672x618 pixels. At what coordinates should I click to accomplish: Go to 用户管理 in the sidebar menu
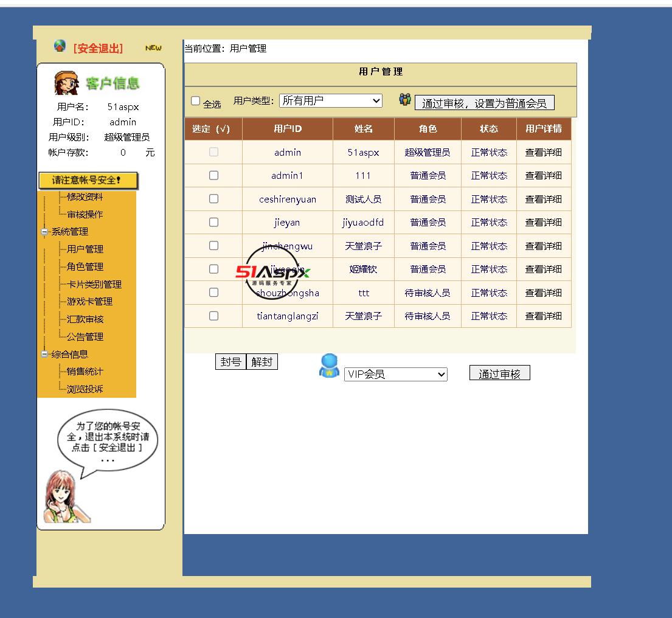tap(85, 249)
